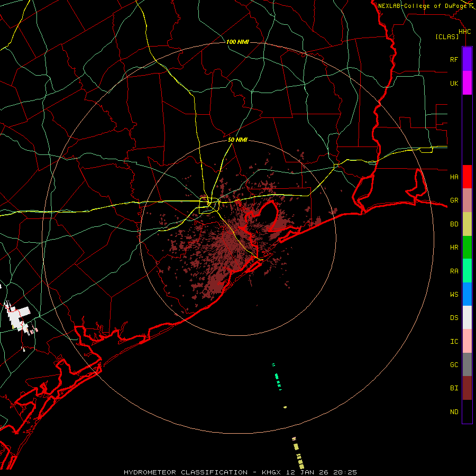
Task: Click the ND legend label
Action: tap(454, 412)
